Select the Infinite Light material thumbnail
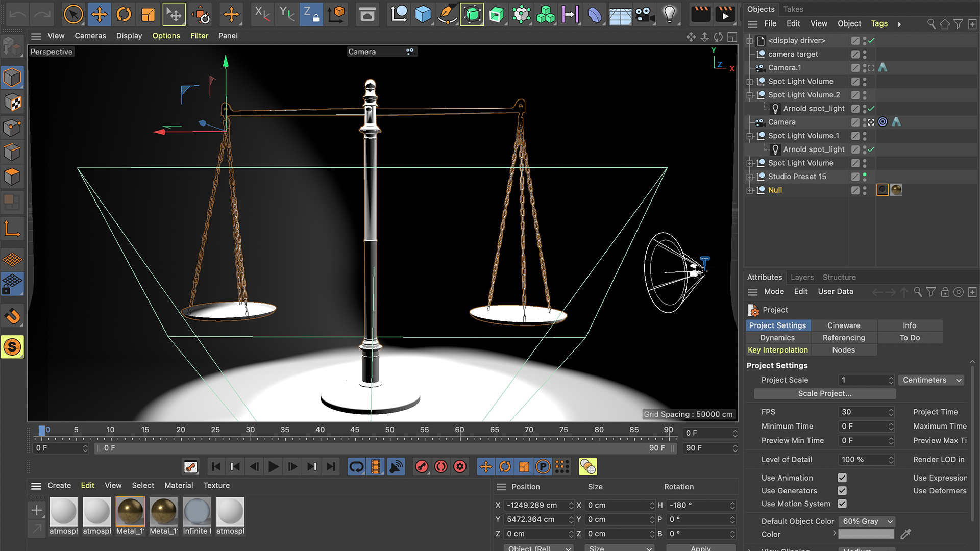 pyautogui.click(x=197, y=511)
